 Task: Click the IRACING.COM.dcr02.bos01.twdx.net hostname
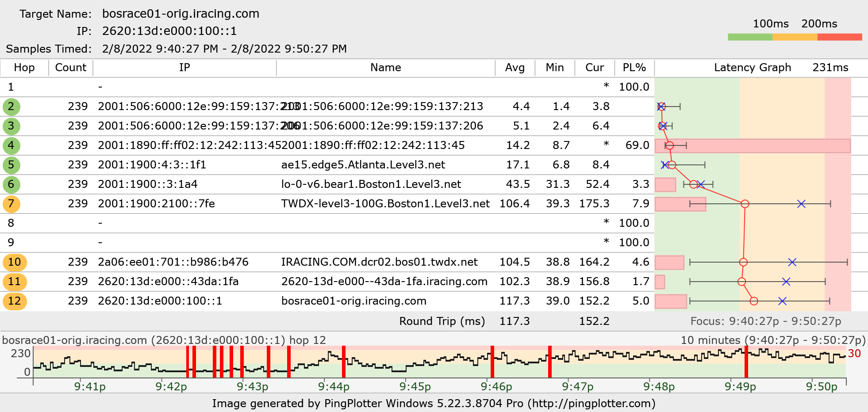tap(379, 262)
